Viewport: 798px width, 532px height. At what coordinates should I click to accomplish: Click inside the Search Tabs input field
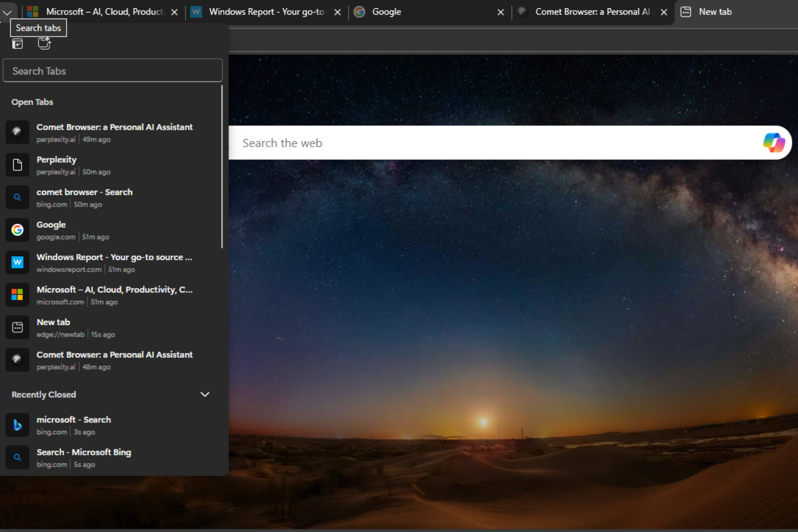pos(112,70)
